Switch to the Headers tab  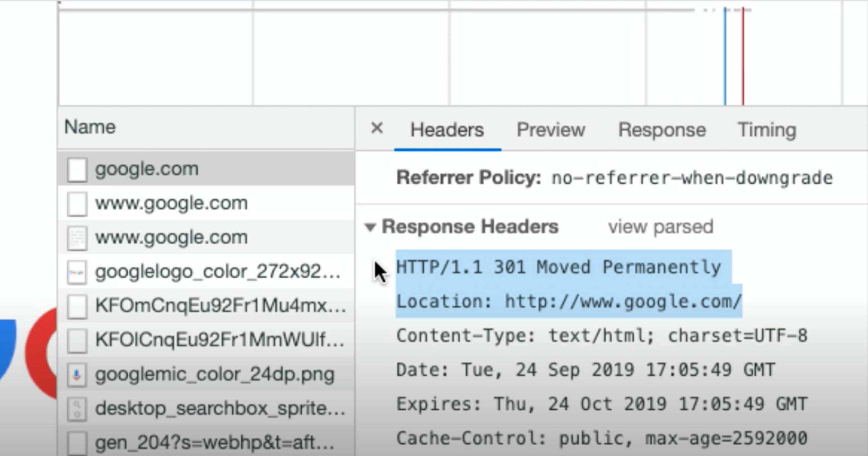pos(447,130)
